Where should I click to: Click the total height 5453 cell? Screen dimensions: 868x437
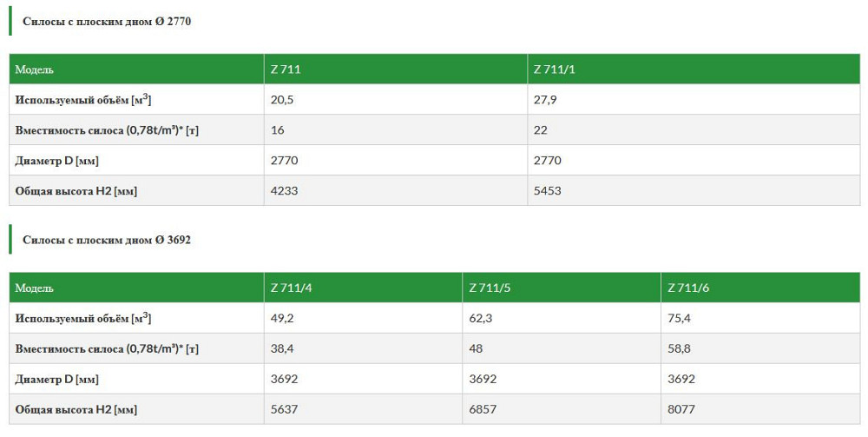pos(547,190)
